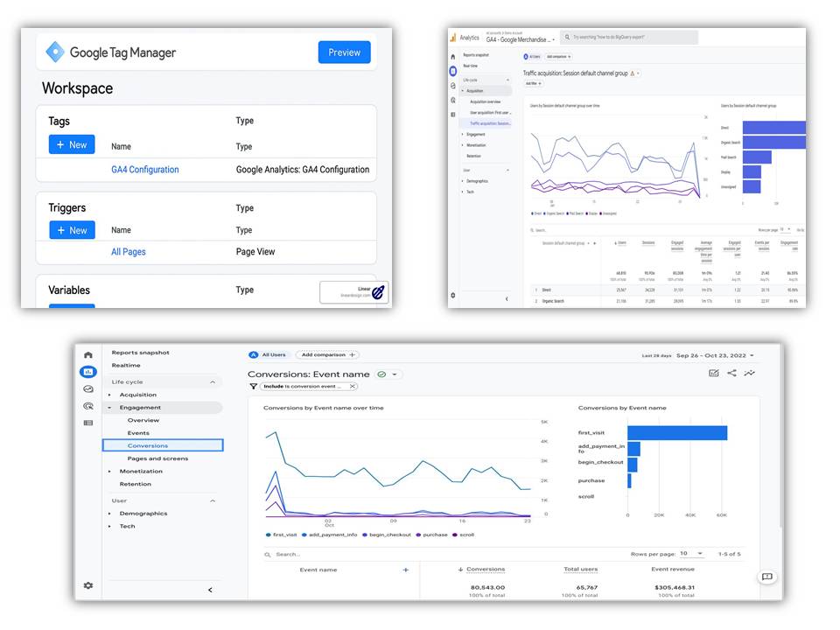Image resolution: width=840 pixels, height=630 pixels.
Task: Open Realtime in the Conversions window
Action: coord(126,366)
